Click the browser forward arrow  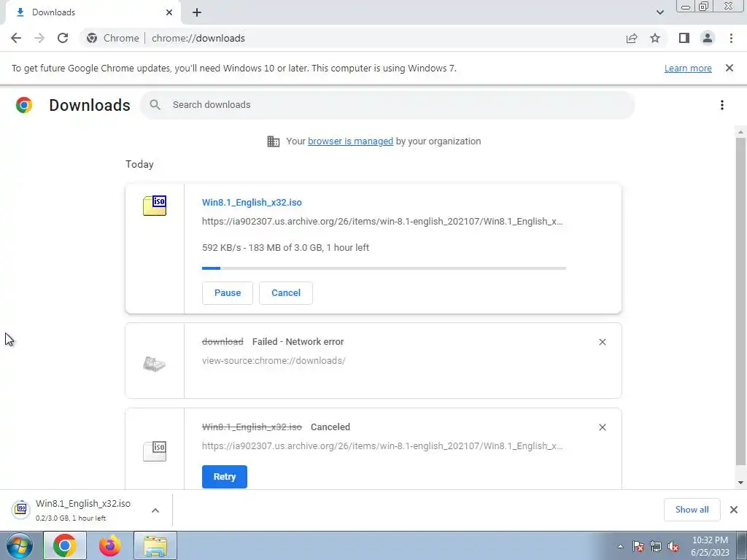[39, 38]
